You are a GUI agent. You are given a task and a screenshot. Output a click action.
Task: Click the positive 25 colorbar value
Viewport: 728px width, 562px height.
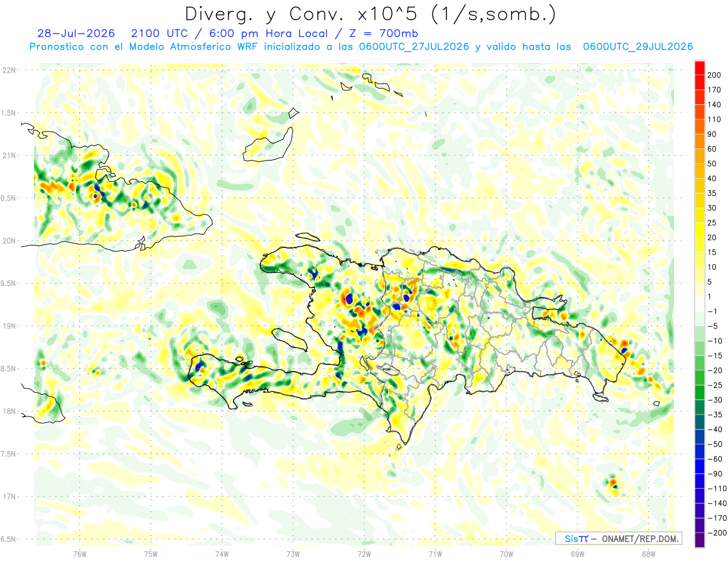coord(712,223)
